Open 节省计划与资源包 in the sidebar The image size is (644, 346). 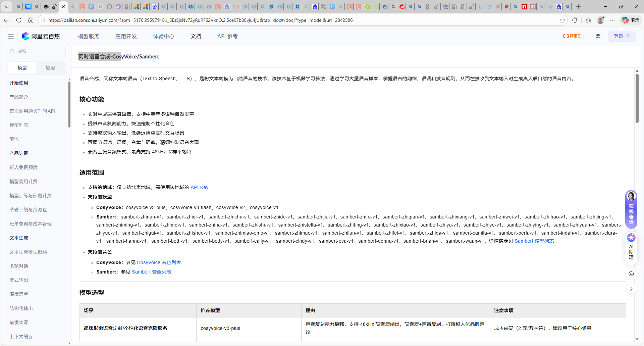coord(28,210)
